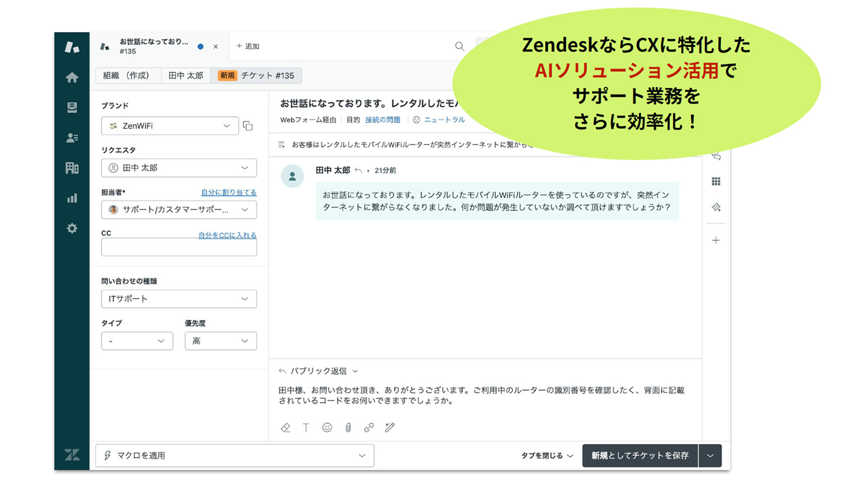Select the 組織（作成） tab
Viewport: 868px width, 488px height.
[x=129, y=75]
